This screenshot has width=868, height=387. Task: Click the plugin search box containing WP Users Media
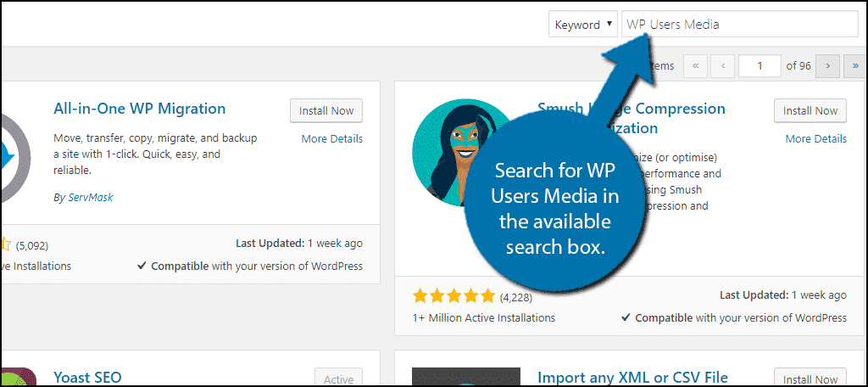click(x=739, y=25)
